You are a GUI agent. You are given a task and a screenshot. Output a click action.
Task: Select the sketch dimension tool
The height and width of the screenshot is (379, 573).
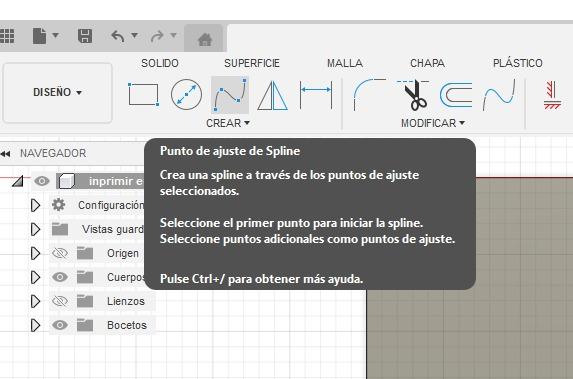(316, 95)
